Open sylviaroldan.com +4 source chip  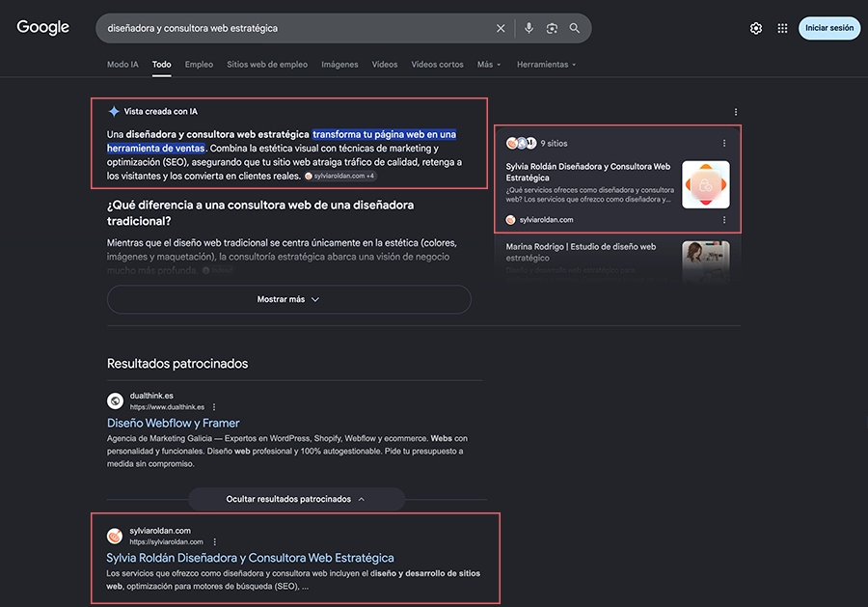[x=340, y=177]
